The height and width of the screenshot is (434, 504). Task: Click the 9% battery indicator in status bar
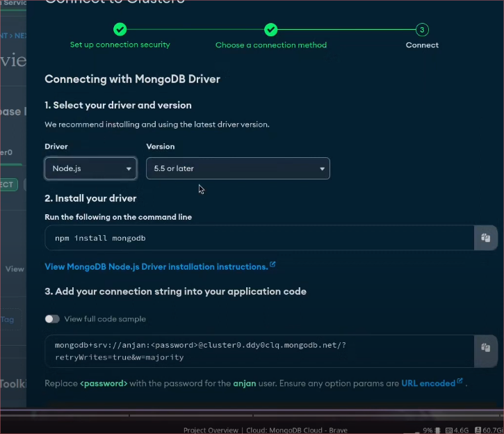coord(431,430)
